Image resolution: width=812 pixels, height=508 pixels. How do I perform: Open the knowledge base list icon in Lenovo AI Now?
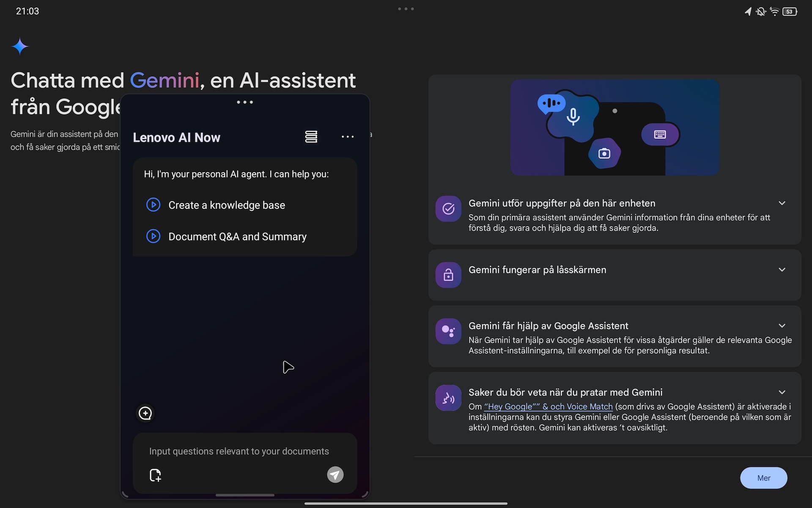click(x=311, y=137)
